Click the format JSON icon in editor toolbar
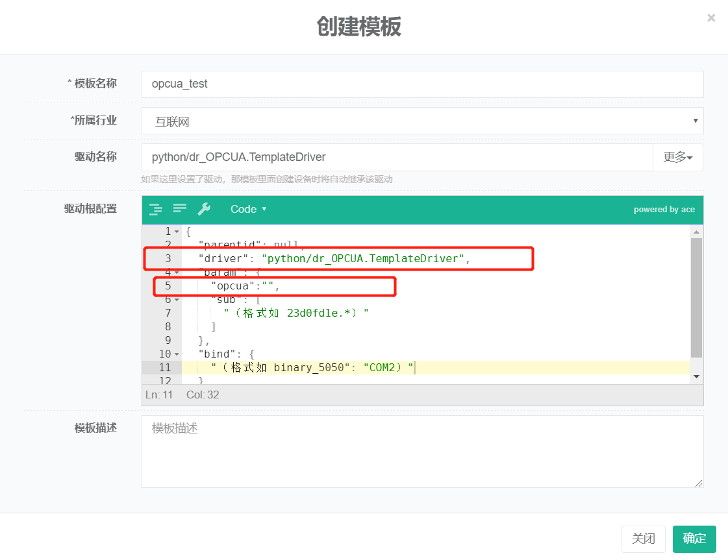 (155, 209)
